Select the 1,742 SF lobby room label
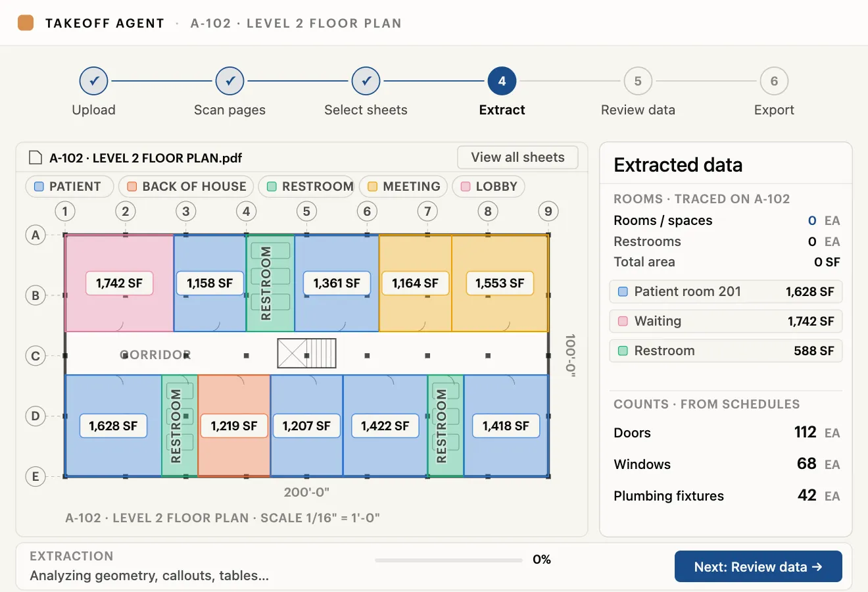The width and height of the screenshot is (868, 592). point(119,284)
